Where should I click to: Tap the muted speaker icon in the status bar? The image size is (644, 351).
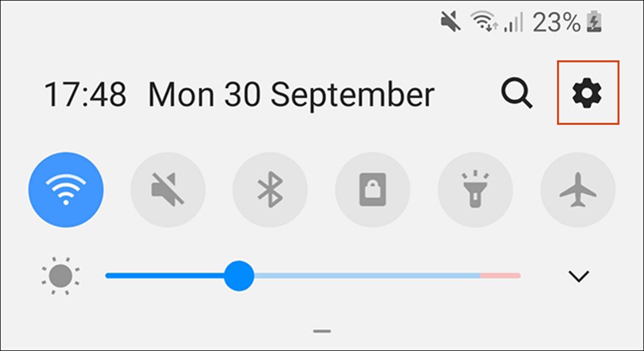451,22
